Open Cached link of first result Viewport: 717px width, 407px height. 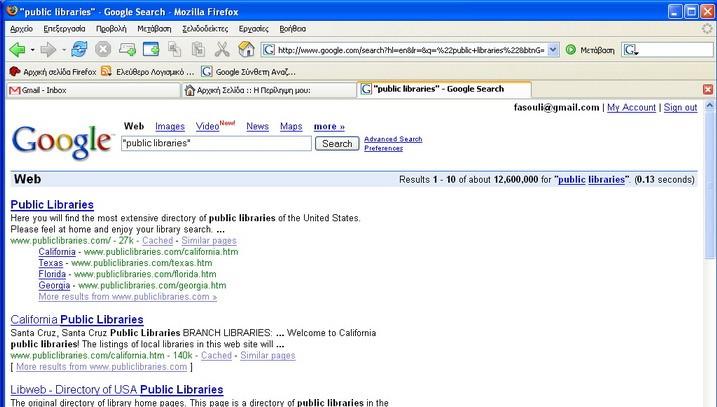(x=158, y=241)
